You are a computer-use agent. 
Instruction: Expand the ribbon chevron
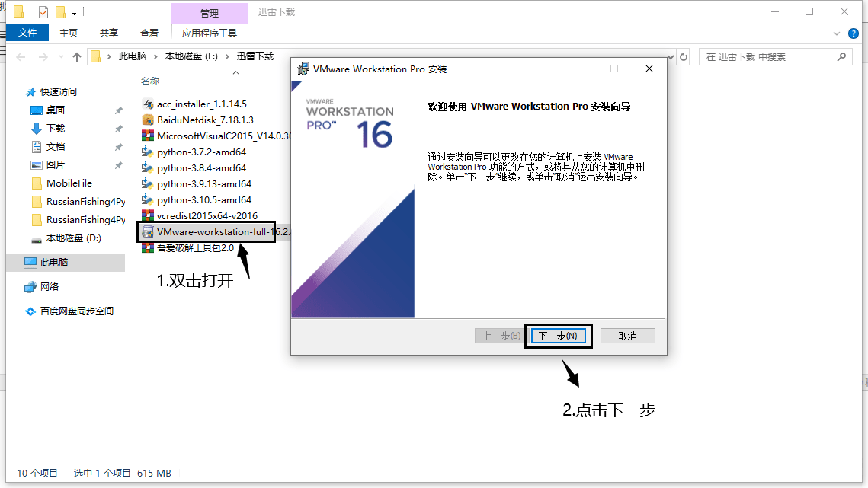click(x=837, y=33)
